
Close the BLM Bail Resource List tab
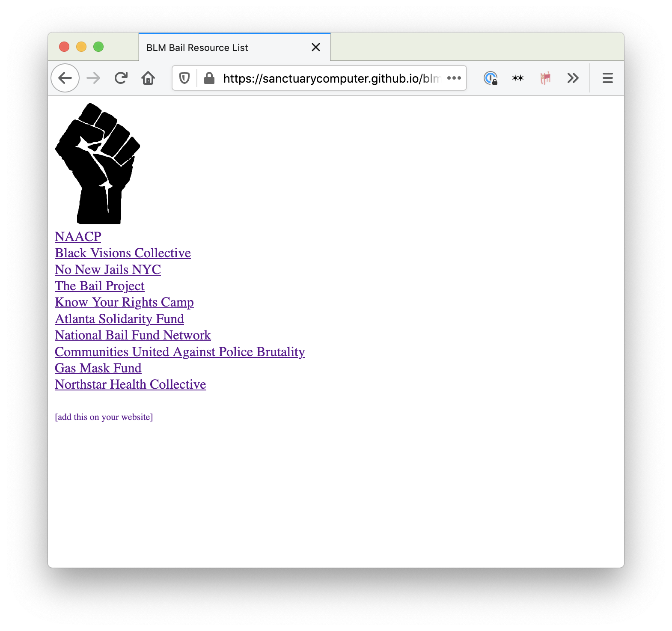[316, 47]
